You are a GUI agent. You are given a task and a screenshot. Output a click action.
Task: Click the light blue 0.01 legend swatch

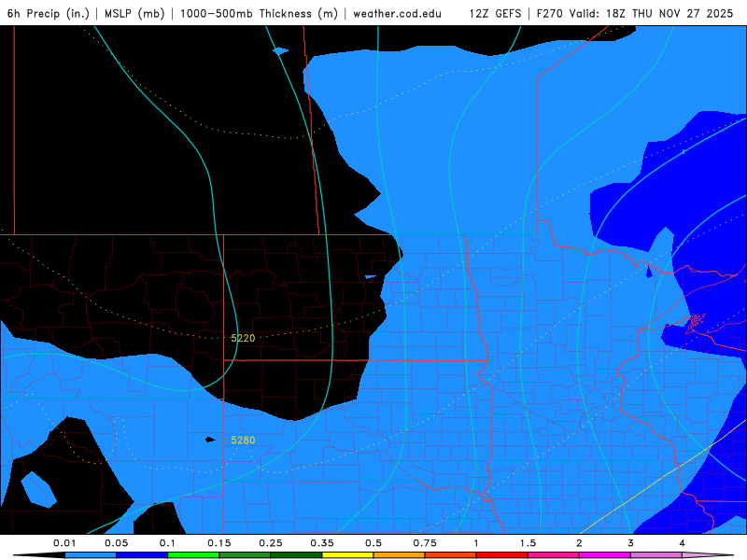coord(91,555)
